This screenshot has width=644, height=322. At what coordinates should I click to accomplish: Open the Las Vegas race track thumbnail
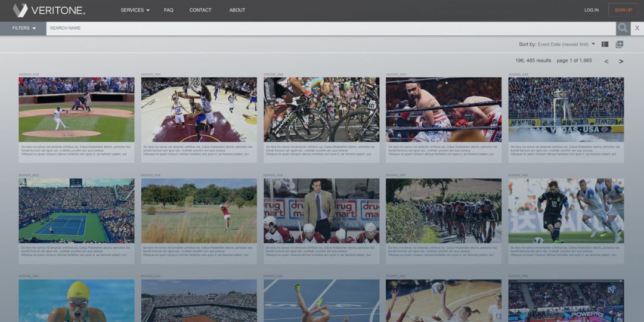coord(566,110)
